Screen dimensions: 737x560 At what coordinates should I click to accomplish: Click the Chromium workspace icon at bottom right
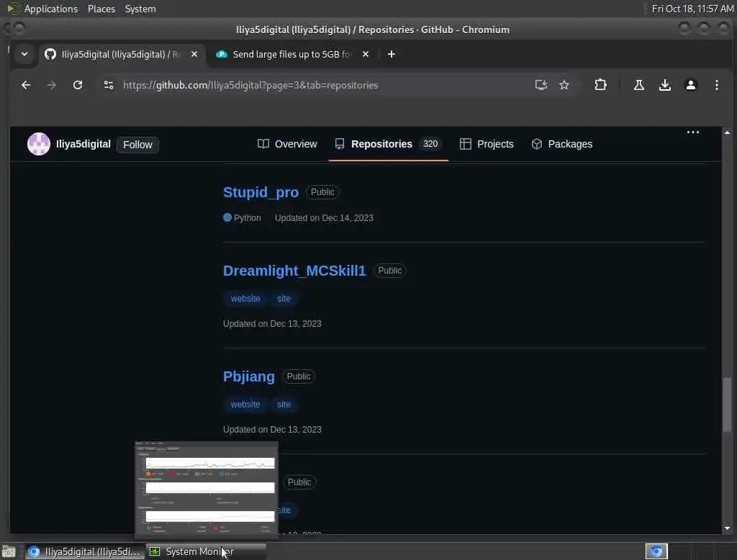(656, 551)
